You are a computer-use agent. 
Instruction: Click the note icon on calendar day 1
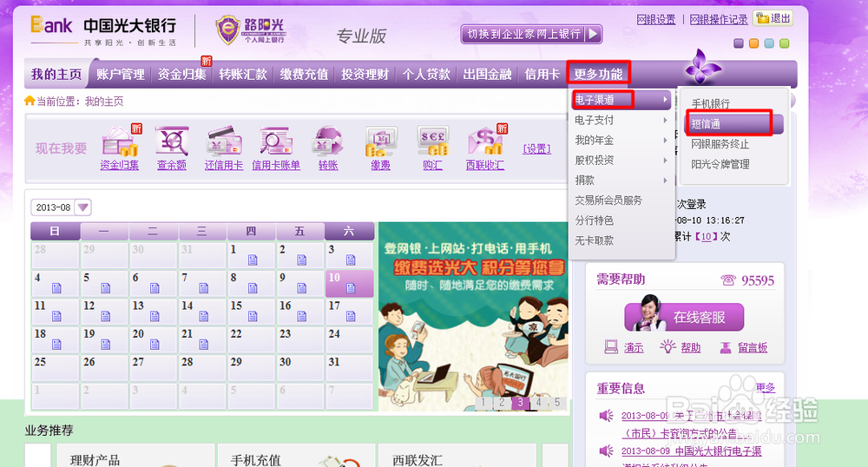click(253, 260)
